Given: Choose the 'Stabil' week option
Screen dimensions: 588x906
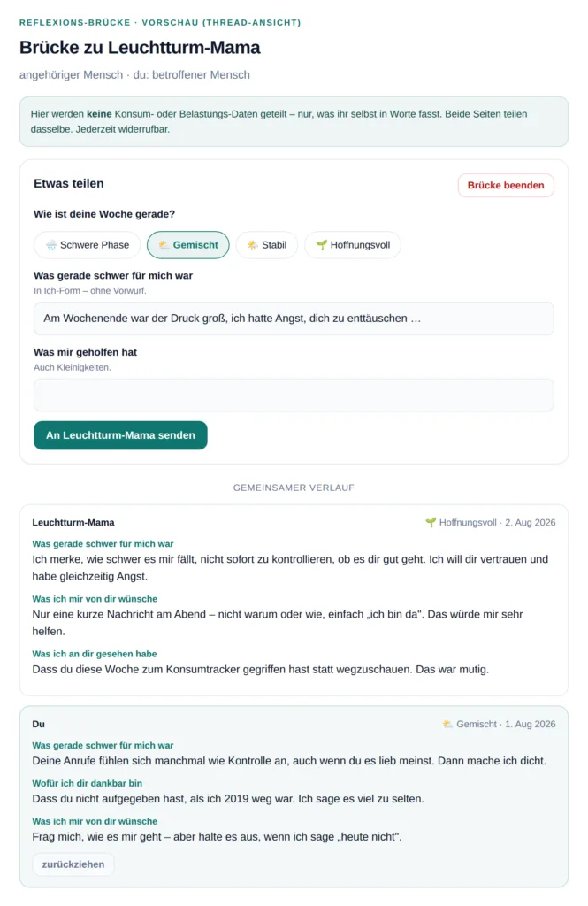Looking at the screenshot, I should click(267, 245).
